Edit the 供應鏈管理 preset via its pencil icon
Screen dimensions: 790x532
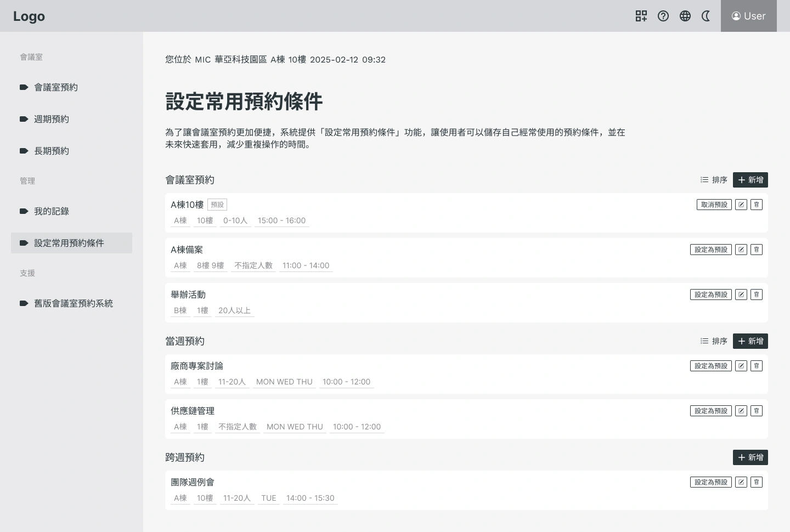(x=741, y=411)
